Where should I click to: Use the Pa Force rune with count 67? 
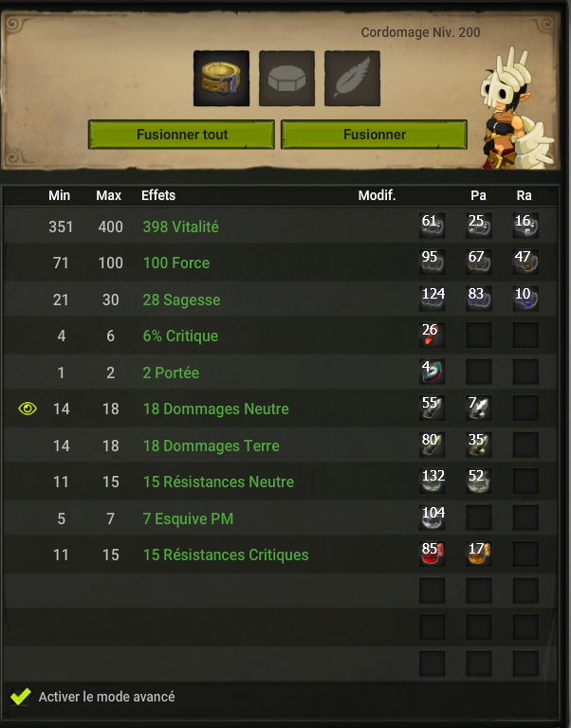tap(479, 262)
